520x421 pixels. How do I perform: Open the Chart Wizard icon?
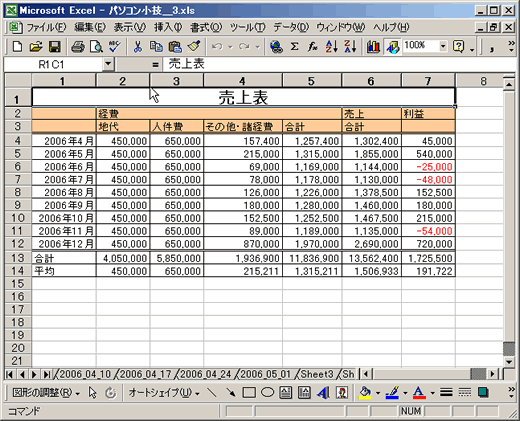pos(373,47)
